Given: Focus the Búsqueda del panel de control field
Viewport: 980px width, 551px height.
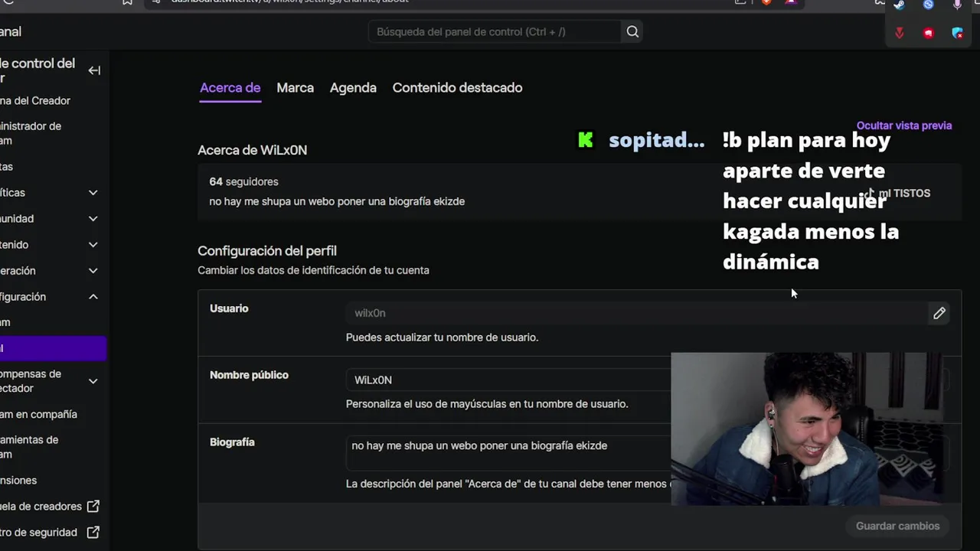Looking at the screenshot, I should pyautogui.click(x=495, y=31).
